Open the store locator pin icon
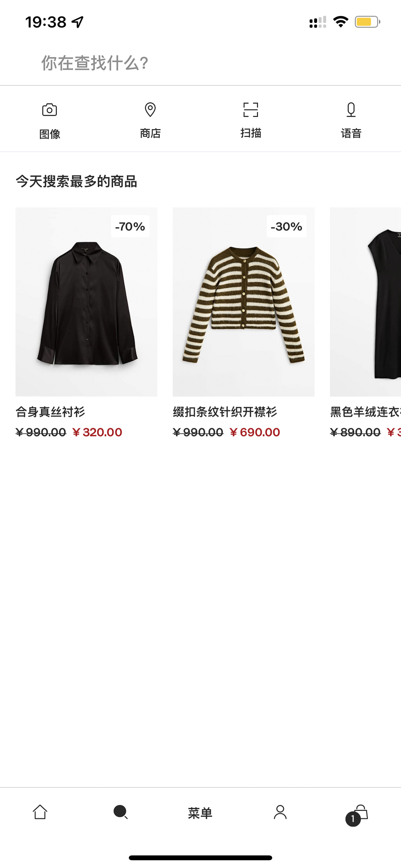Viewport: 401px width, 868px height. click(x=150, y=110)
